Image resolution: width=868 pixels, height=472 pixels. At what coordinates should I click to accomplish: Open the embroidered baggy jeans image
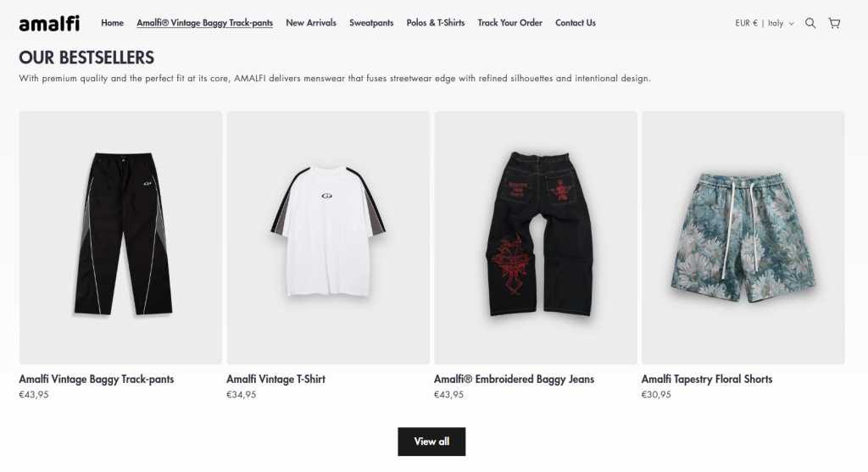[x=536, y=238]
